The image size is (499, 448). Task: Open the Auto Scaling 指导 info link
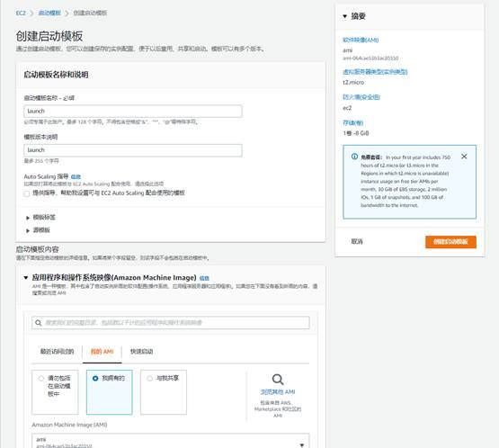coord(76,176)
